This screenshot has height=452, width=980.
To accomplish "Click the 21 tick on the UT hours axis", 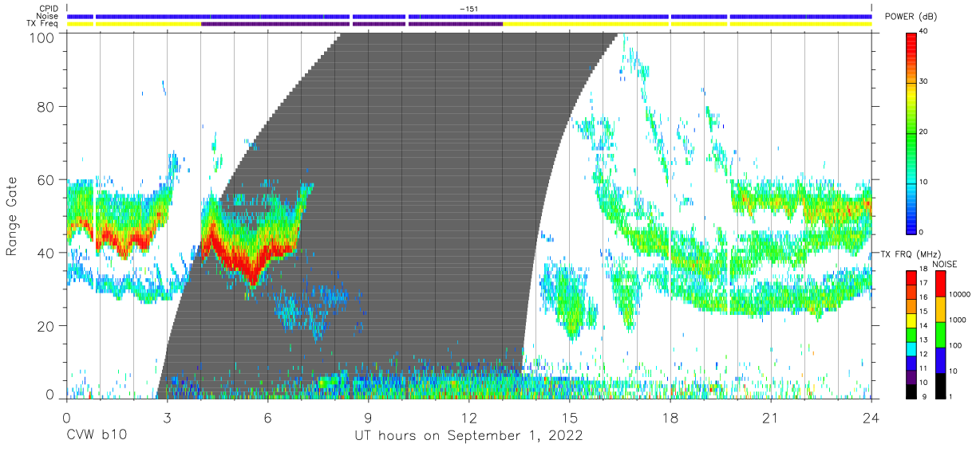I will pyautogui.click(x=770, y=416).
